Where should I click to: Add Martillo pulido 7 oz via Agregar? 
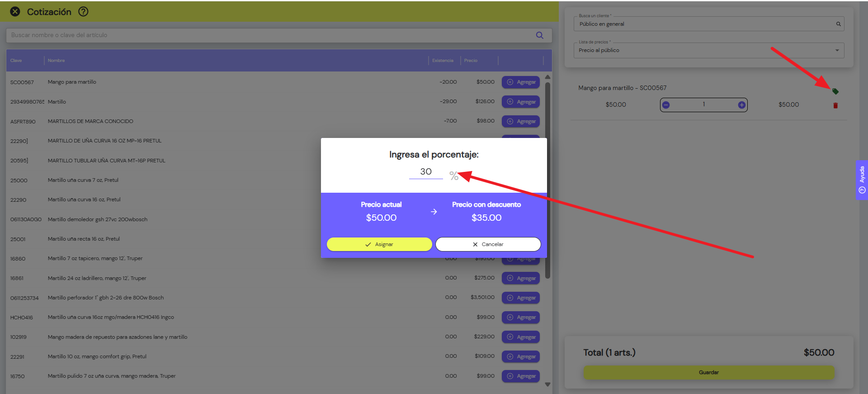tap(521, 376)
